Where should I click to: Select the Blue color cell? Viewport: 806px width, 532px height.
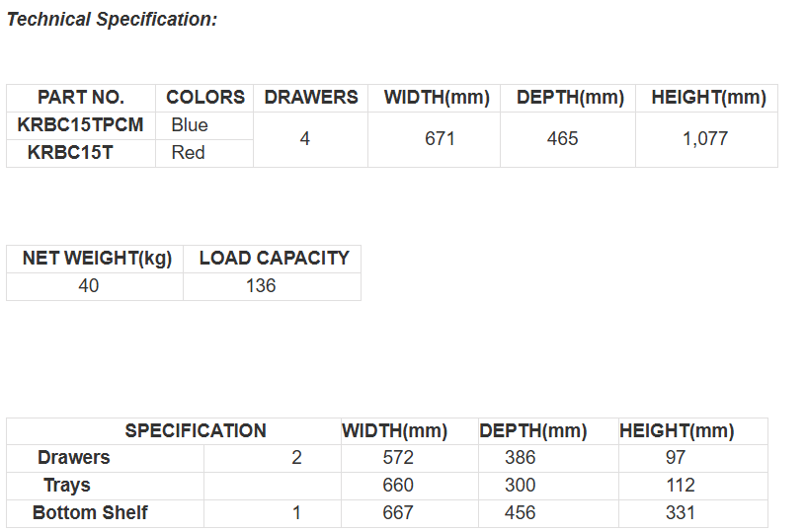(190, 125)
